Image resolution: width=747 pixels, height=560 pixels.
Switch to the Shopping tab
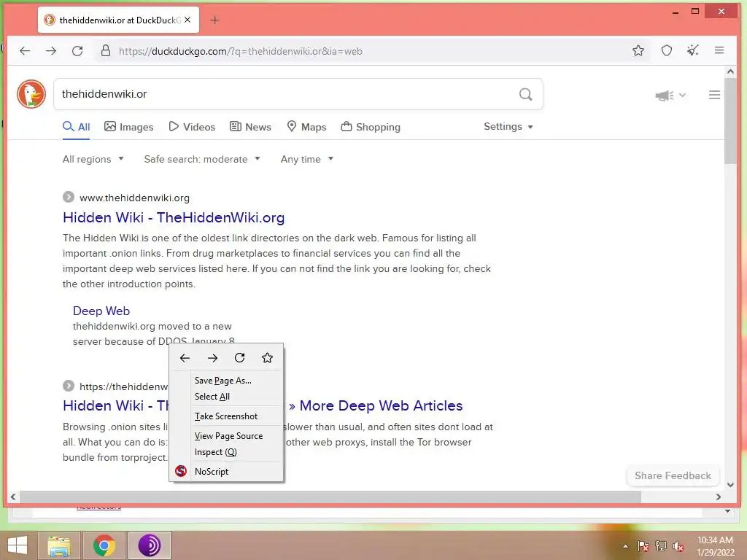click(x=371, y=127)
